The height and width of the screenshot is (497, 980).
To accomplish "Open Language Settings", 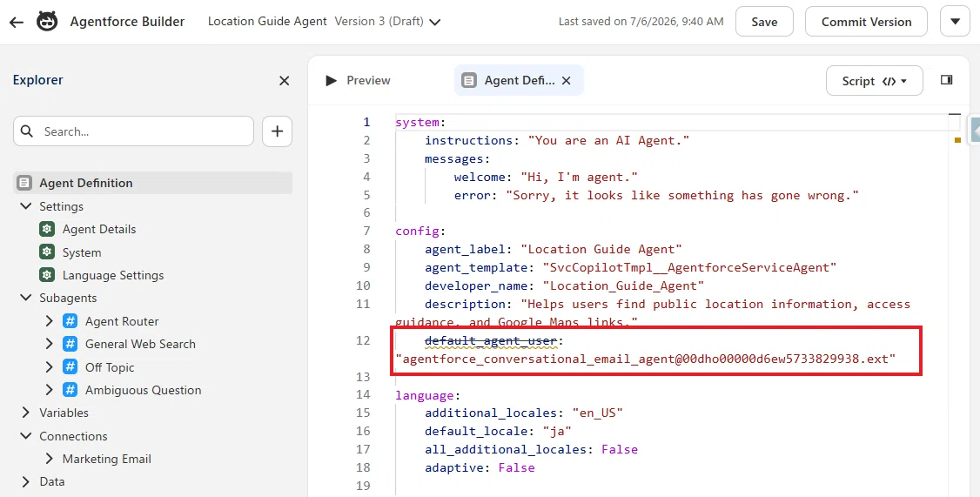I will tap(112, 275).
